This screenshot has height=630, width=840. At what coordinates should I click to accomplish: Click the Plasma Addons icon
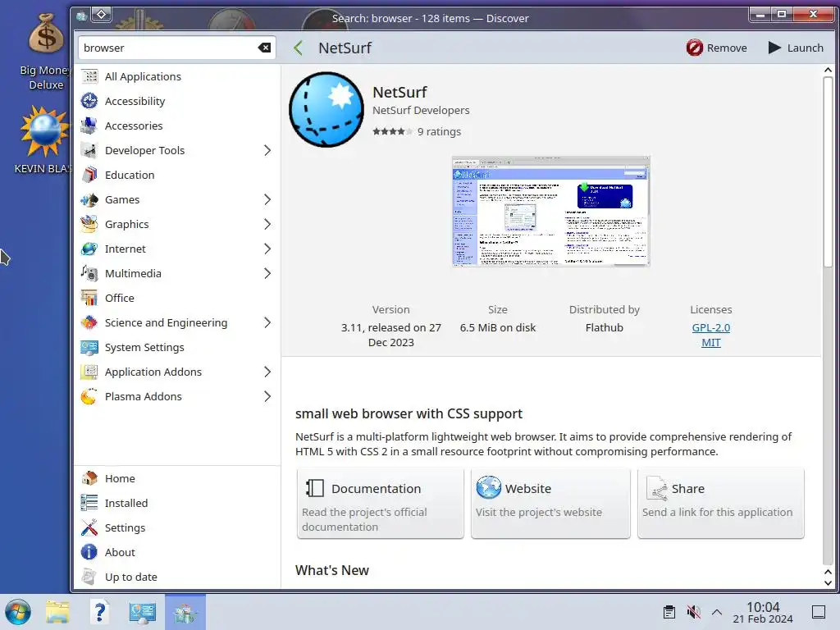tap(89, 397)
